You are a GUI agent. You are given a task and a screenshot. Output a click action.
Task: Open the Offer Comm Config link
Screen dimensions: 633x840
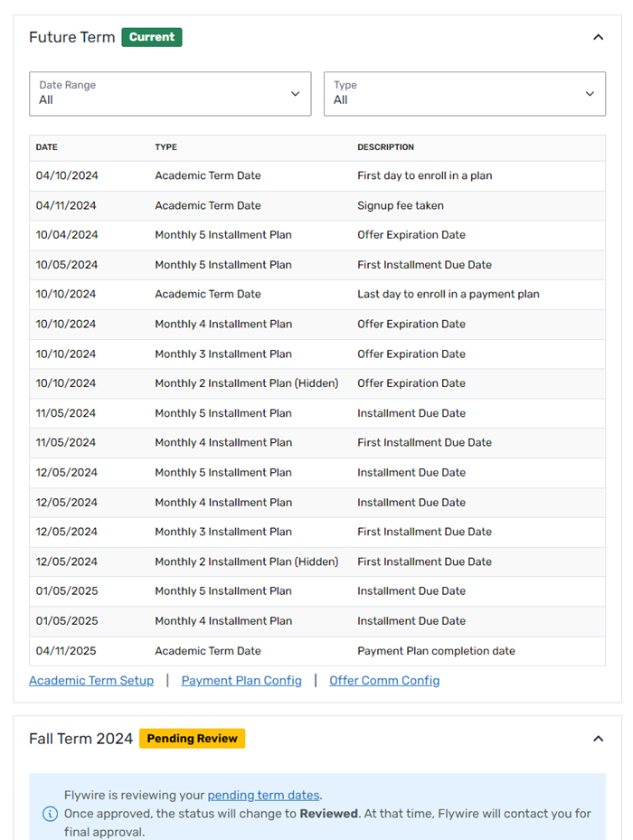click(384, 680)
